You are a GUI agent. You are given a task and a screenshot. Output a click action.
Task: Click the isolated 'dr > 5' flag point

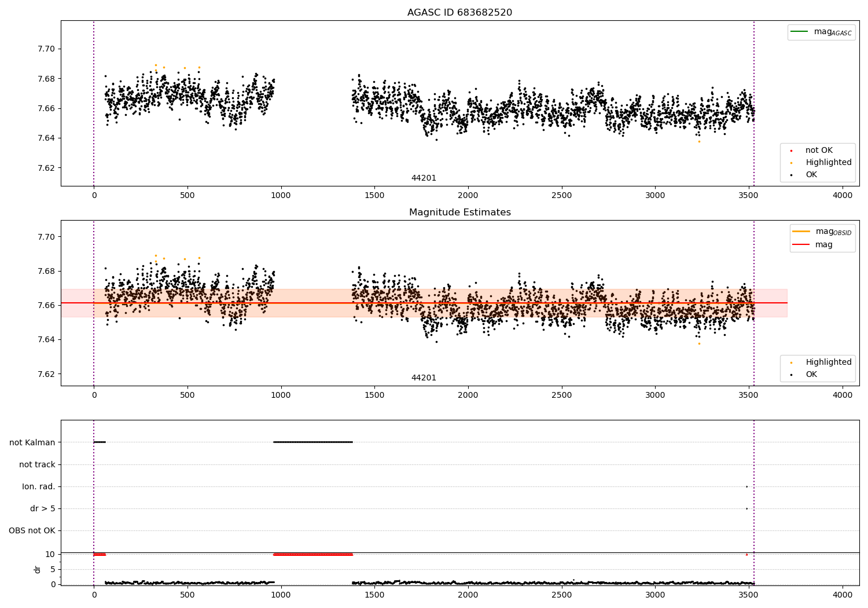click(746, 508)
